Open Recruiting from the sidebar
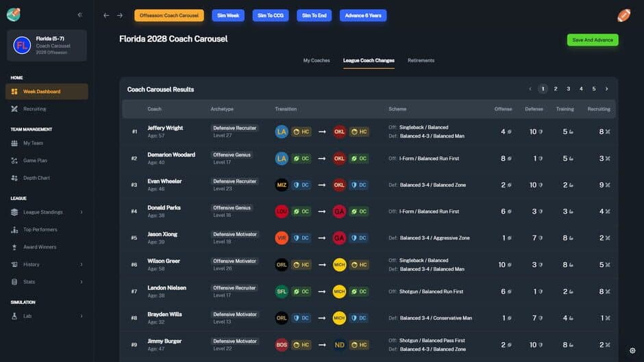Viewport: 644px width, 362px height. (34, 109)
